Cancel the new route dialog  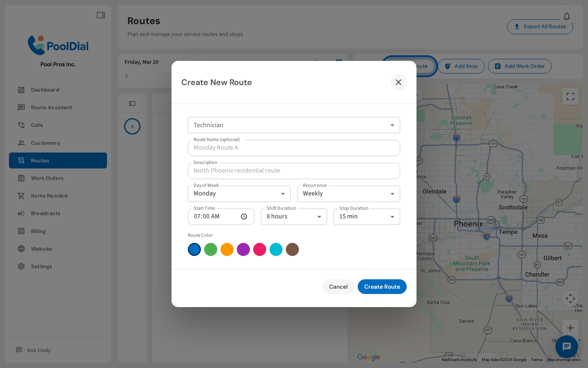[x=338, y=287]
